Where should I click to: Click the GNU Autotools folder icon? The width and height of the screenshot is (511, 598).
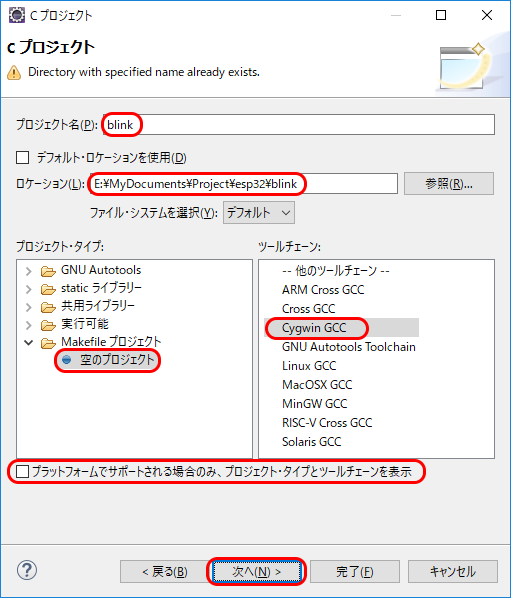[48, 271]
